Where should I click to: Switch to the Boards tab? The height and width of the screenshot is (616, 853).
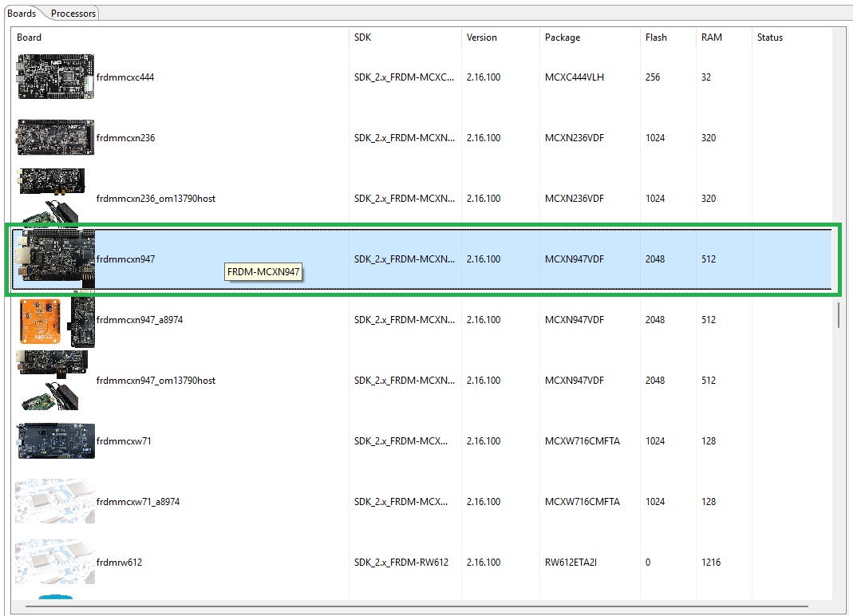22,13
